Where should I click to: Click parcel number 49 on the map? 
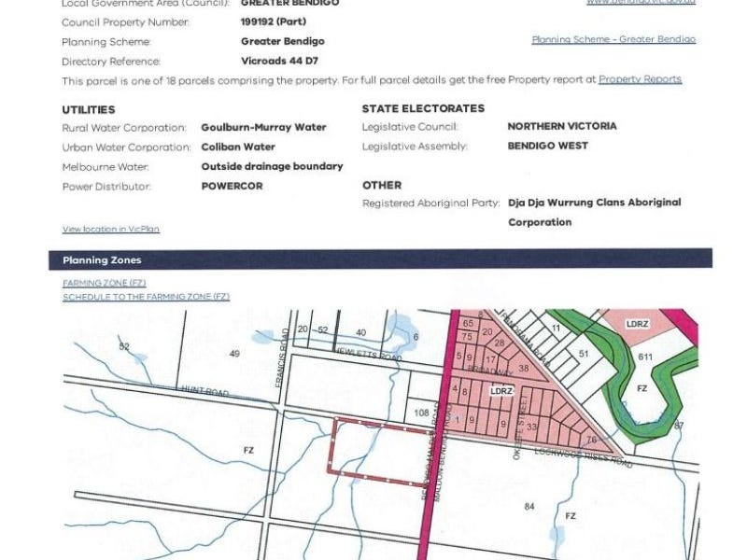pos(234,354)
